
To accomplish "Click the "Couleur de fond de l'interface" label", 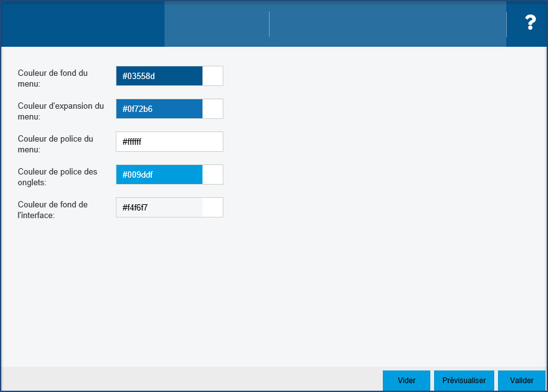I will click(x=53, y=209).
